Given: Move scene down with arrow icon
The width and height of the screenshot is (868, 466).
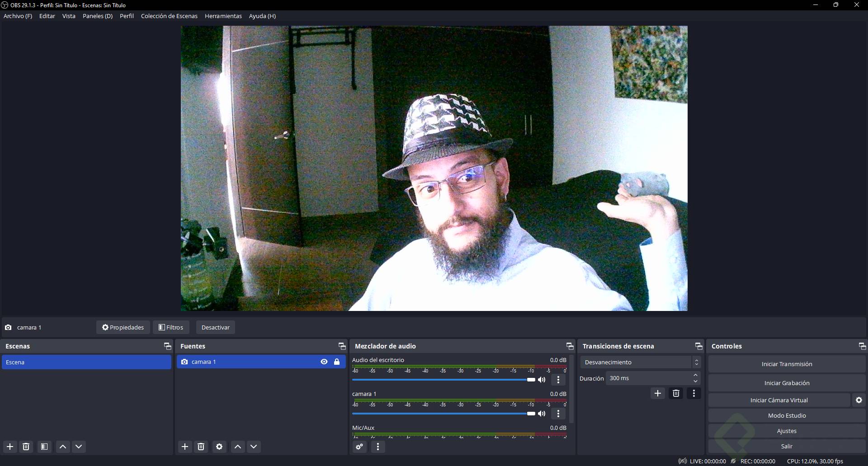Looking at the screenshot, I should point(79,447).
